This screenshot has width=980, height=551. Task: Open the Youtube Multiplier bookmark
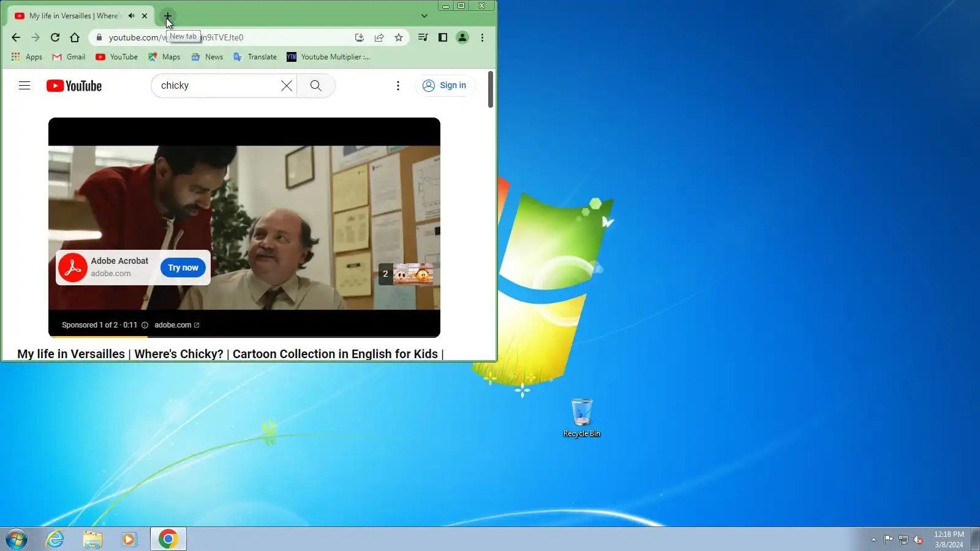328,57
